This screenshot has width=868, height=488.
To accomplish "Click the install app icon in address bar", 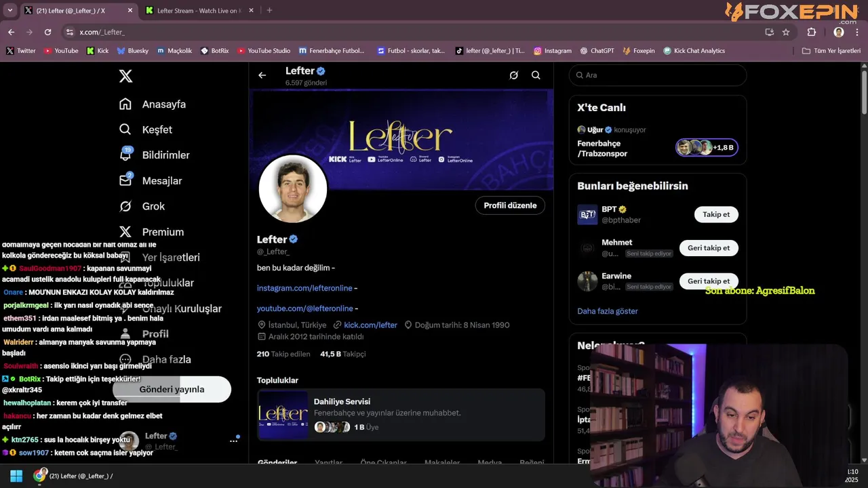I will [769, 32].
